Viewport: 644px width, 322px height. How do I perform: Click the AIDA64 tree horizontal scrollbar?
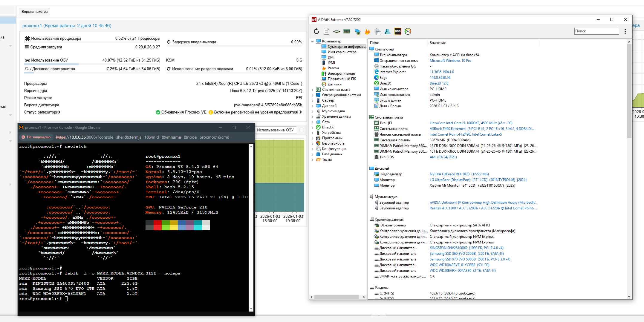(336, 297)
